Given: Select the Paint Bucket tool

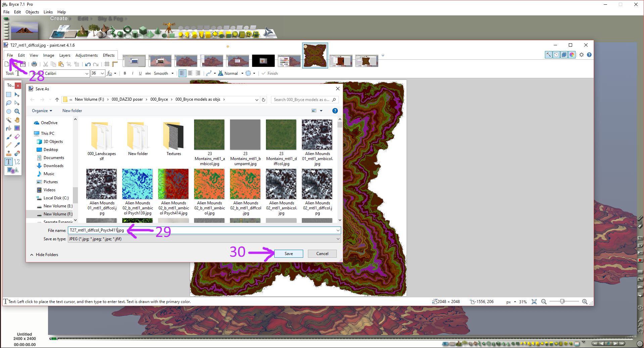Looking at the screenshot, I should pos(9,128).
